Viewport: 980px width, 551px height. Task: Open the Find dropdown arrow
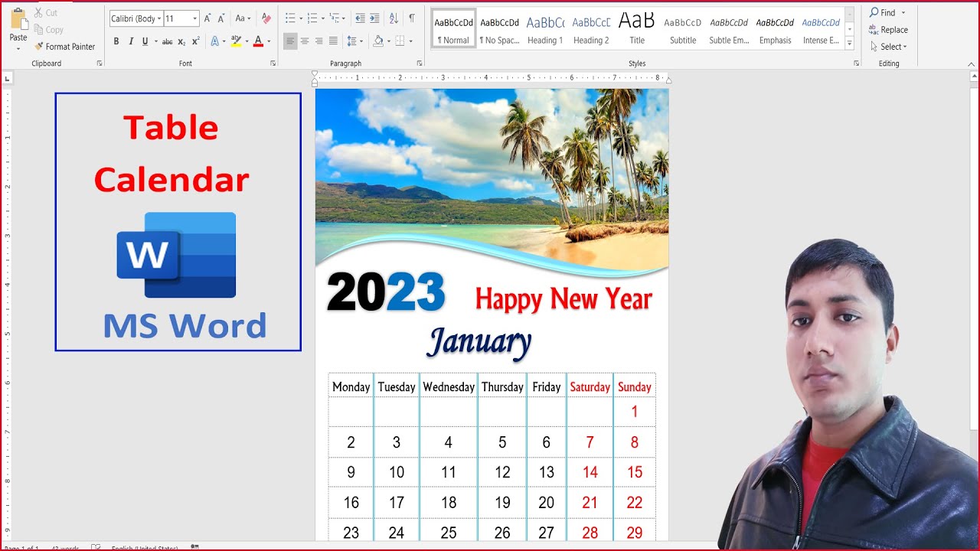coord(903,13)
